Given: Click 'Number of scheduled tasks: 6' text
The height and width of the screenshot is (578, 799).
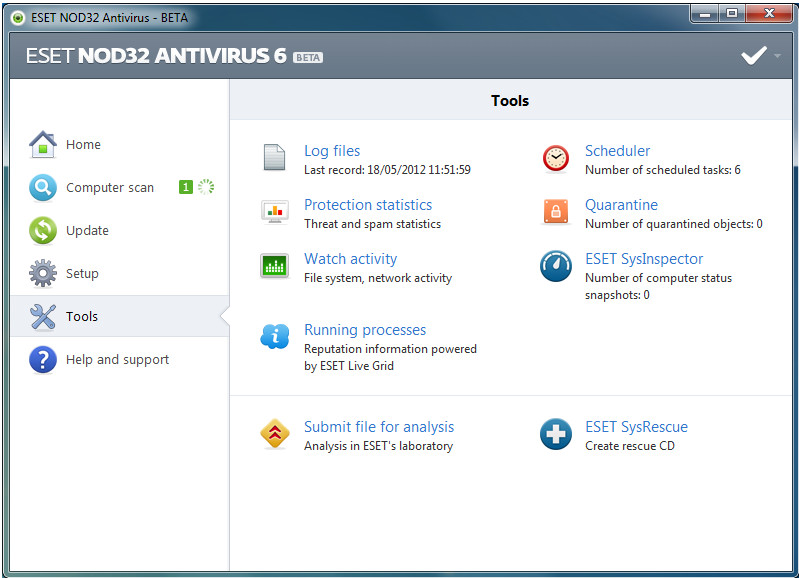Looking at the screenshot, I should click(662, 170).
